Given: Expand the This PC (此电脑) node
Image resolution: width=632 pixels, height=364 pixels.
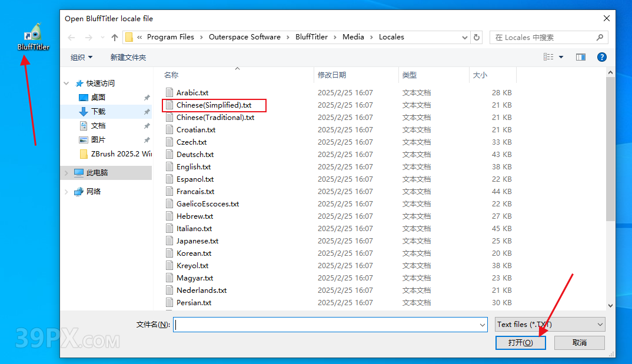Looking at the screenshot, I should (67, 173).
